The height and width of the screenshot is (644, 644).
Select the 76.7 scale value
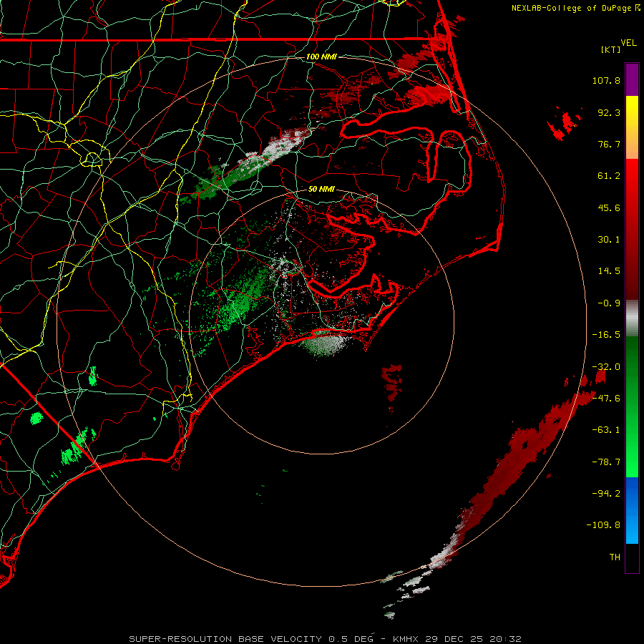[x=609, y=144]
